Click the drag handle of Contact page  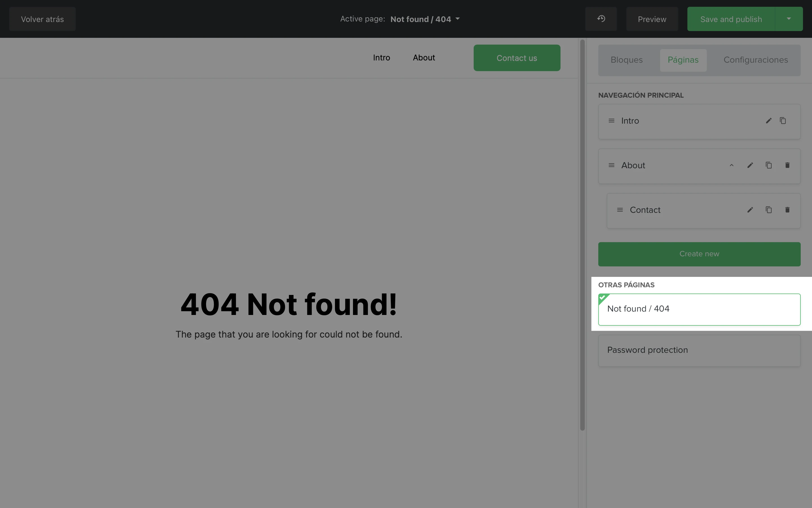point(620,210)
